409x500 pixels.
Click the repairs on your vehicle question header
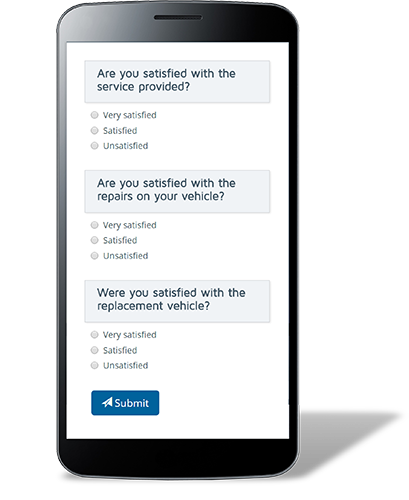click(x=177, y=191)
